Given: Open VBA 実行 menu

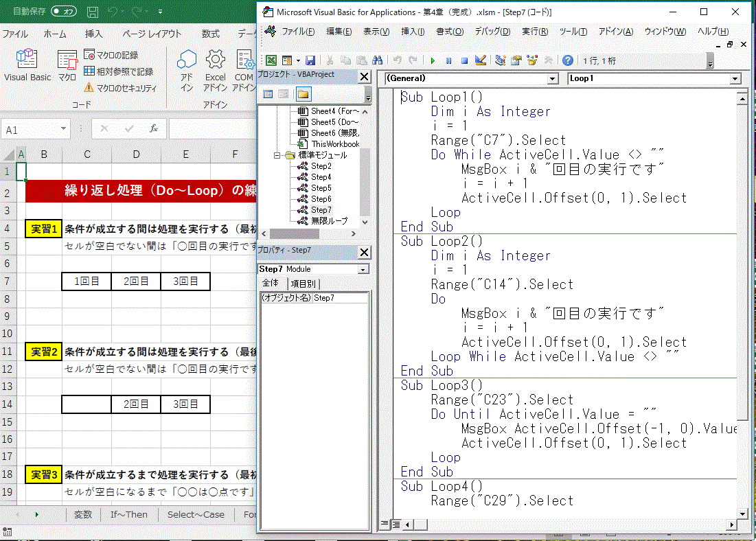Looking at the screenshot, I should click(535, 32).
